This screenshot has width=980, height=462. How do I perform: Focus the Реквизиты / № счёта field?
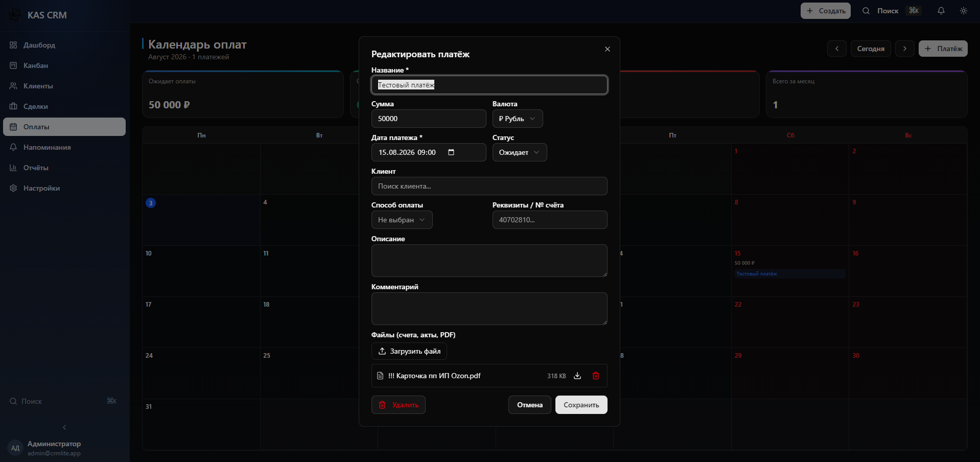550,220
